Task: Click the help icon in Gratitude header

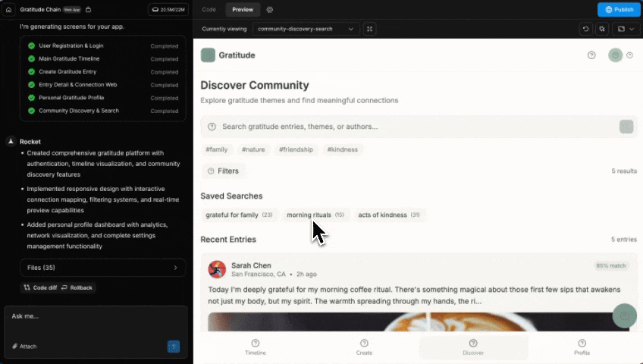Action: pos(591,55)
